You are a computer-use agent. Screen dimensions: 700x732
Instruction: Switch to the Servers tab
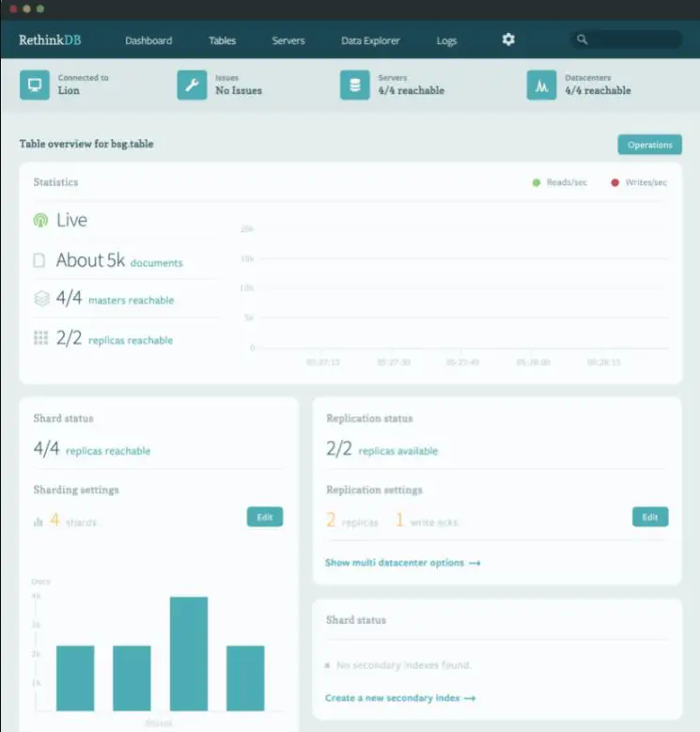[288, 40]
